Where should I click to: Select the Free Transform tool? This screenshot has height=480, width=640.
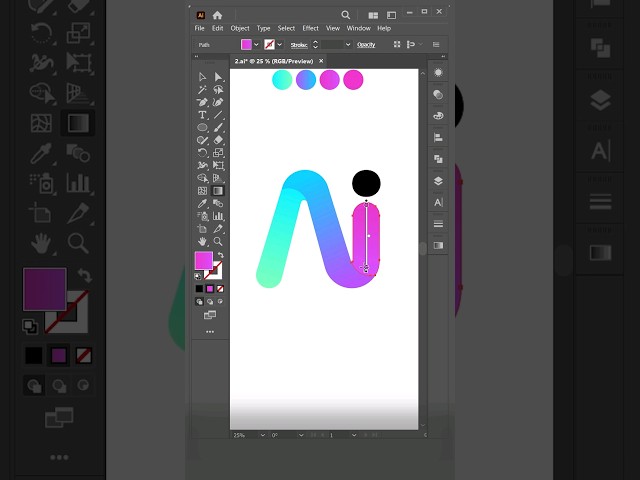[218, 165]
